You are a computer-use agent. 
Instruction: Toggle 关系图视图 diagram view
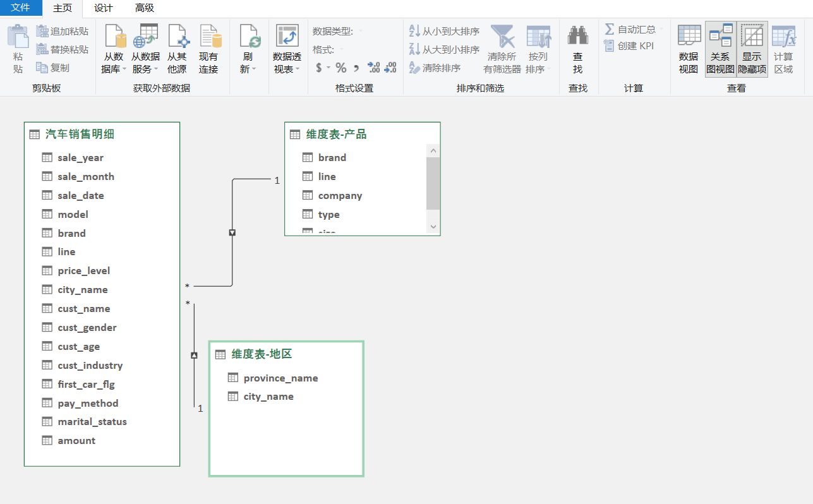coord(720,49)
